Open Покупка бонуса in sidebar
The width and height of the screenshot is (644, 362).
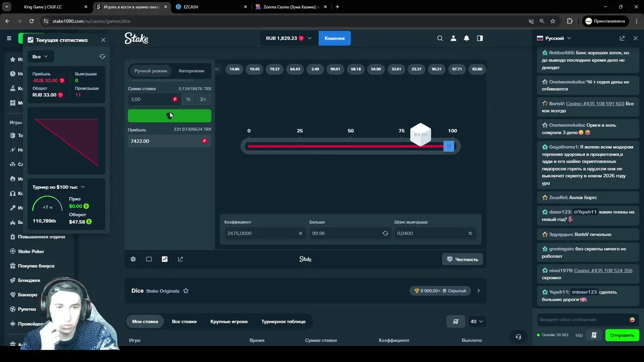[36, 266]
